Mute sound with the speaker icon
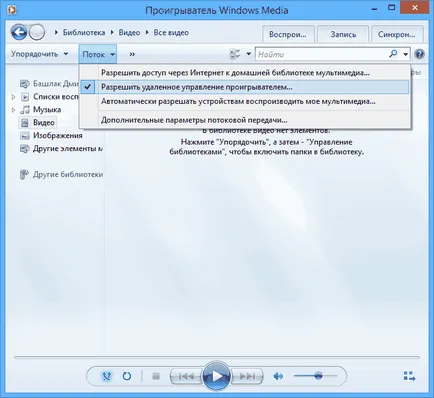Image resolution: width=434 pixels, height=398 pixels. pos(278,376)
